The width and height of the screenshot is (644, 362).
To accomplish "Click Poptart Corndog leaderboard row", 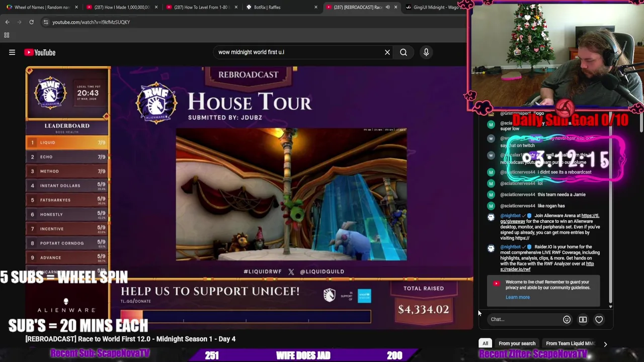I will (x=67, y=243).
